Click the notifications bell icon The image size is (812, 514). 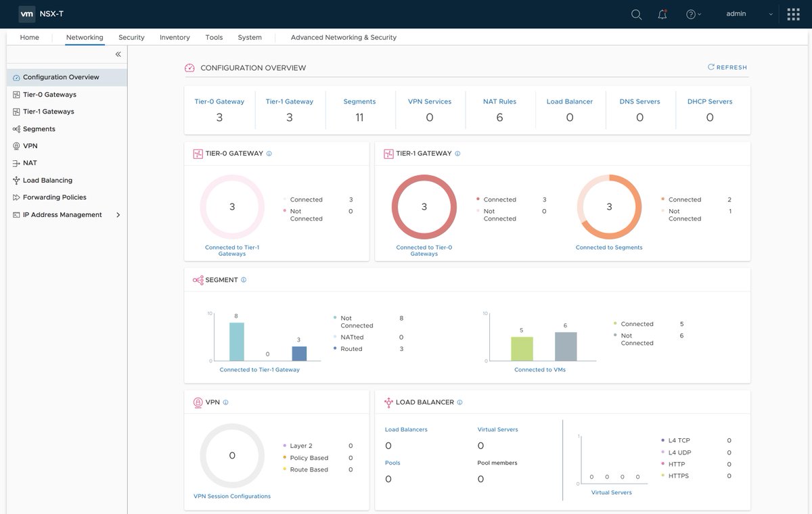(662, 14)
